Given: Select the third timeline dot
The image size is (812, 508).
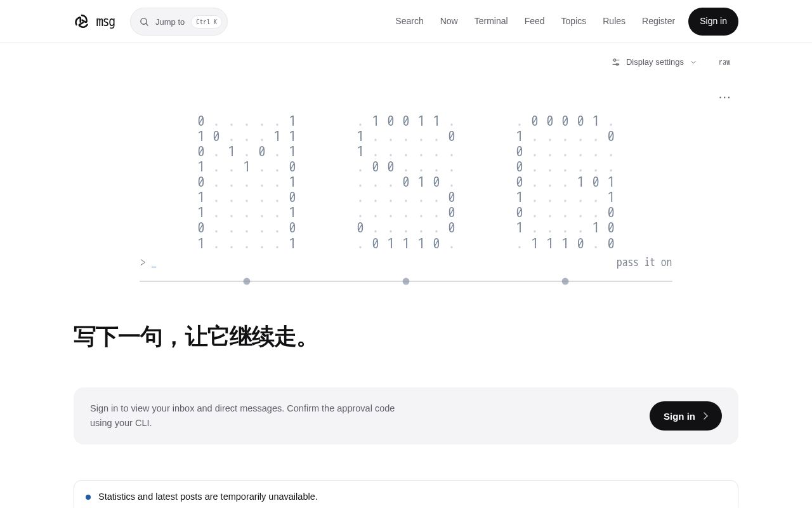Looking at the screenshot, I should [565, 281].
